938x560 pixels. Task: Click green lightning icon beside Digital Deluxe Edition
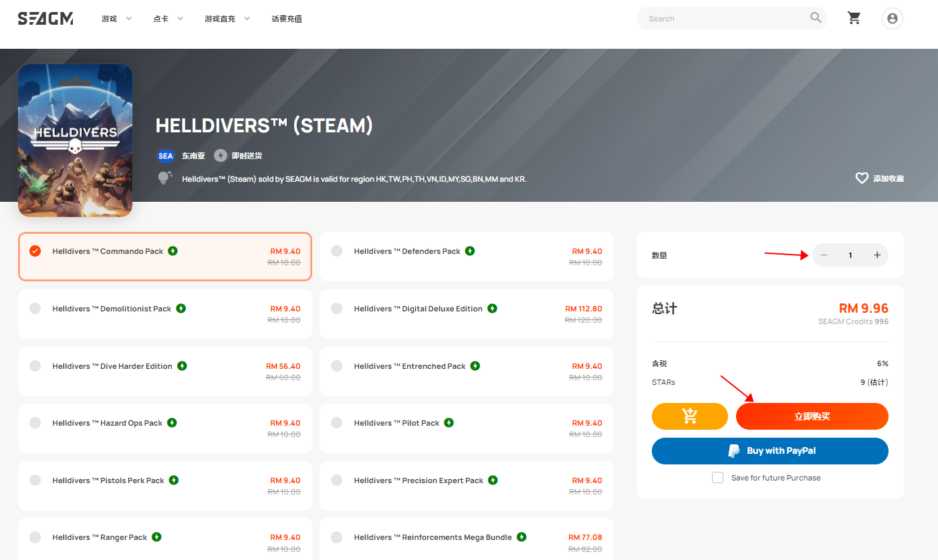492,309
